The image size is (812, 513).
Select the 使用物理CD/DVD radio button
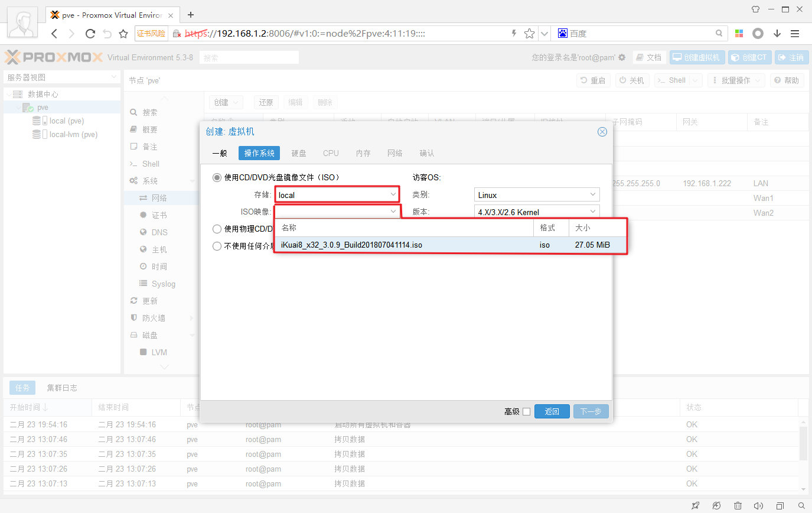[217, 229]
